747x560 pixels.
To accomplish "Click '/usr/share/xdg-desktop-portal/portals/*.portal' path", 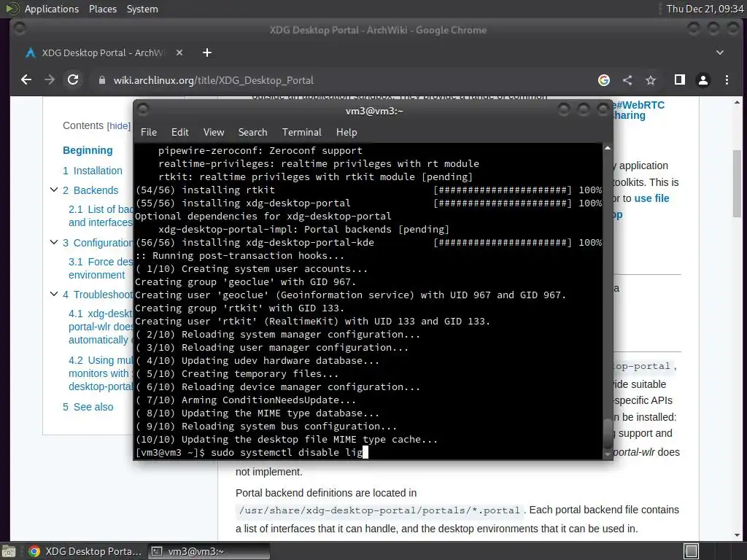I will [379, 510].
